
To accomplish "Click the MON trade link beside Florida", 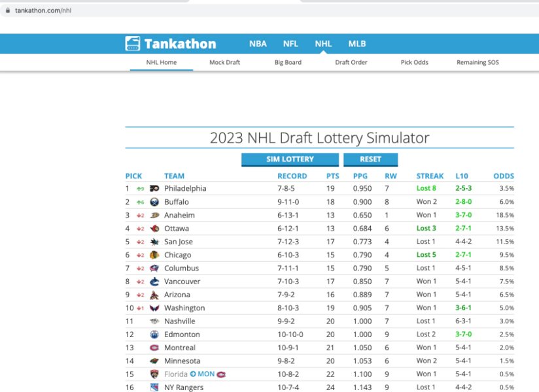I will tap(206, 374).
